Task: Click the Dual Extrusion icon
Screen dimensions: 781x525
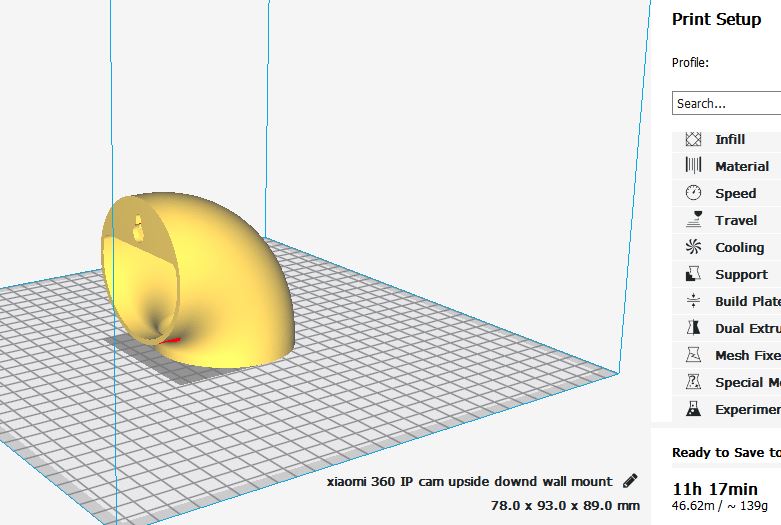Action: coord(693,328)
